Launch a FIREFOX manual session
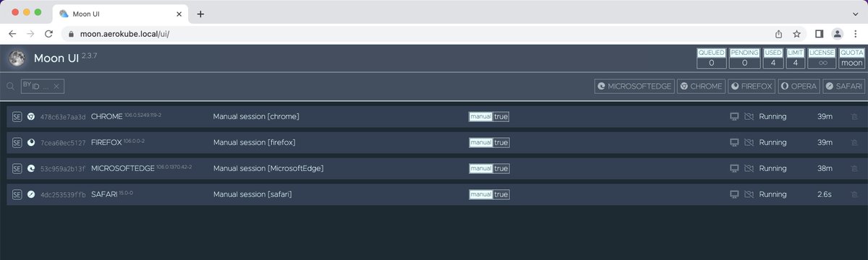Image resolution: width=868 pixels, height=260 pixels. tap(752, 86)
